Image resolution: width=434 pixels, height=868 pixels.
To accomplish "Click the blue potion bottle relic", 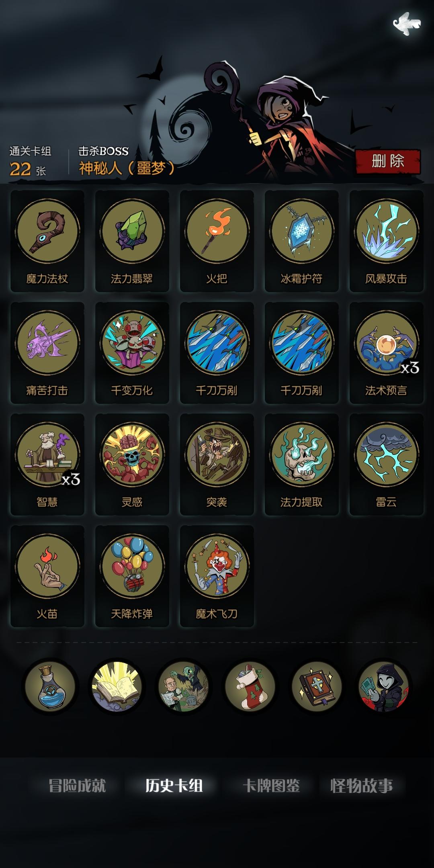I will 50,686.
